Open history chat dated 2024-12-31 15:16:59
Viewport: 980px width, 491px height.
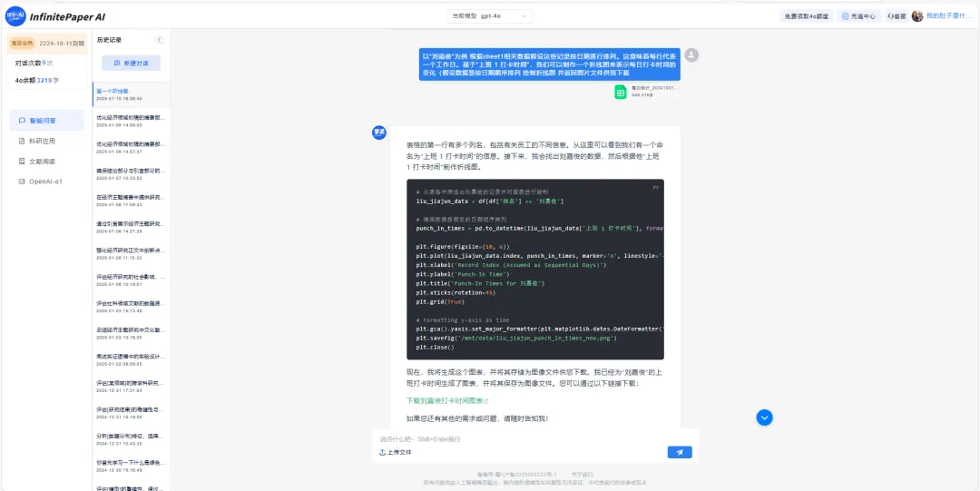[x=131, y=413]
